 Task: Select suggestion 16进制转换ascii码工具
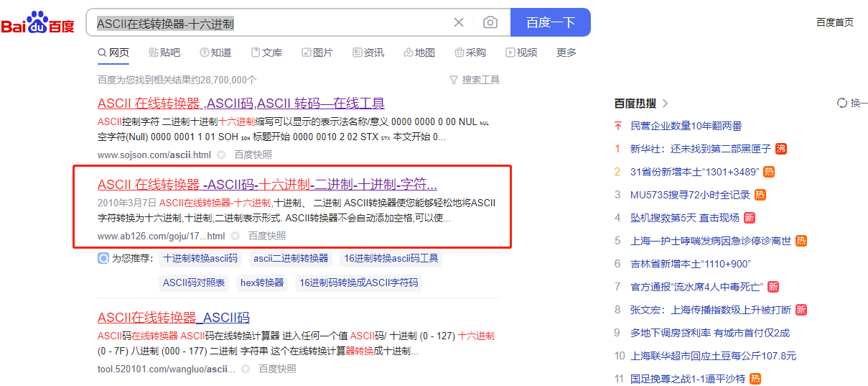point(391,258)
